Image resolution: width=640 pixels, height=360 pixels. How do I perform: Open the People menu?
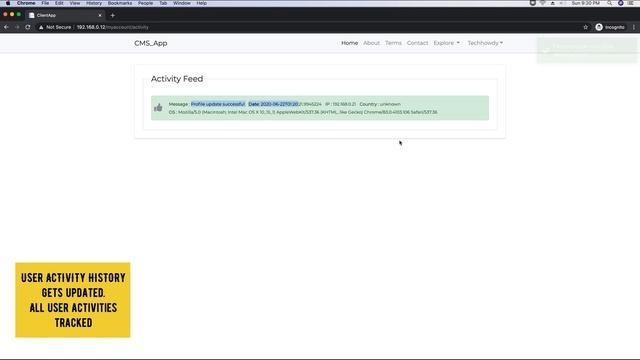(x=145, y=3)
